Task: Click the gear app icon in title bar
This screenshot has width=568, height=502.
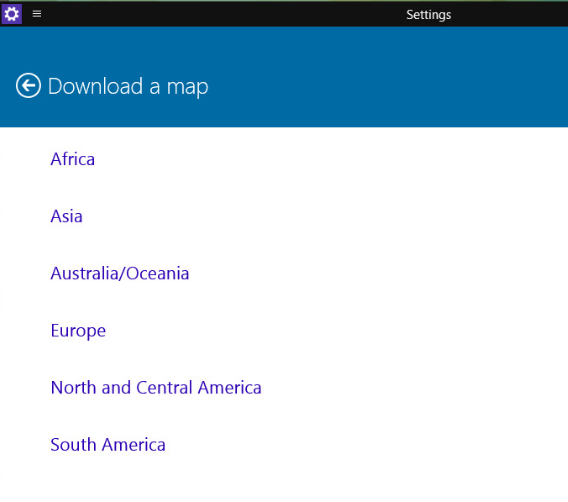Action: tap(12, 14)
